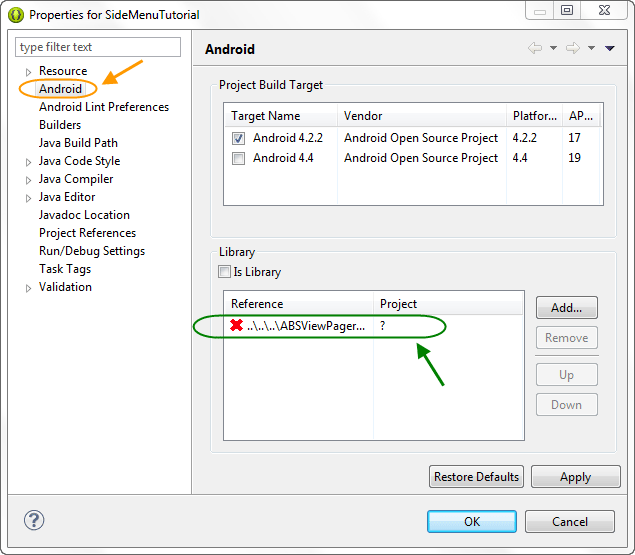Image resolution: width=635 pixels, height=555 pixels.
Task: Open forward history dropdown arrow
Action: pos(591,48)
